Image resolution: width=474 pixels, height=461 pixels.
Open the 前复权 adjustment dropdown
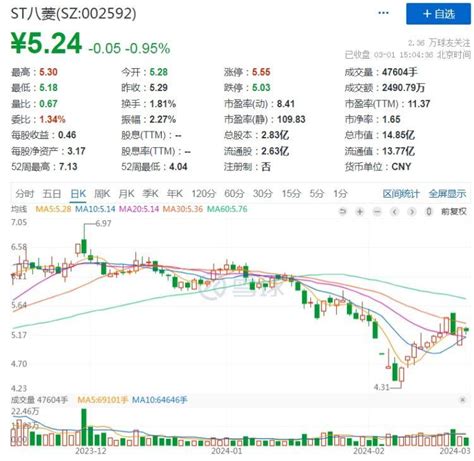(454, 212)
